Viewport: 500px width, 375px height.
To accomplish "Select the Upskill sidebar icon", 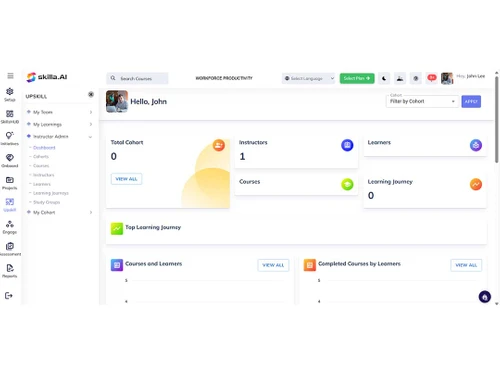I will click(10, 205).
